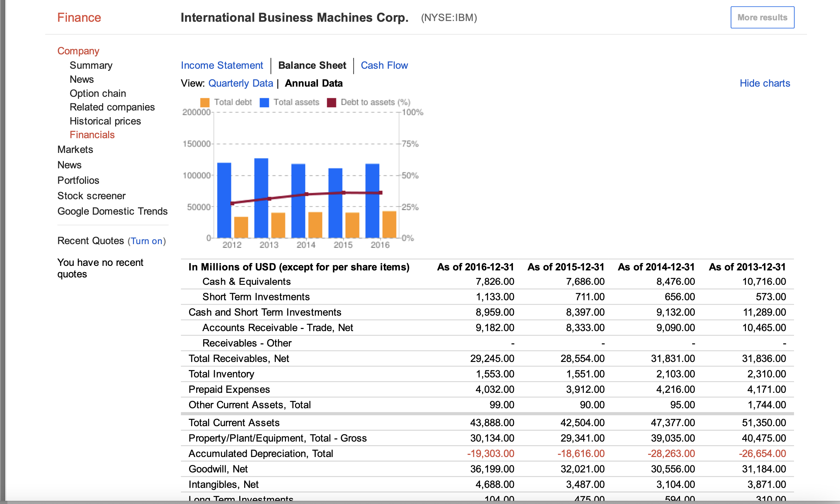The image size is (840, 504).
Task: Click the 2012 total assets blue bar
Action: (224, 200)
